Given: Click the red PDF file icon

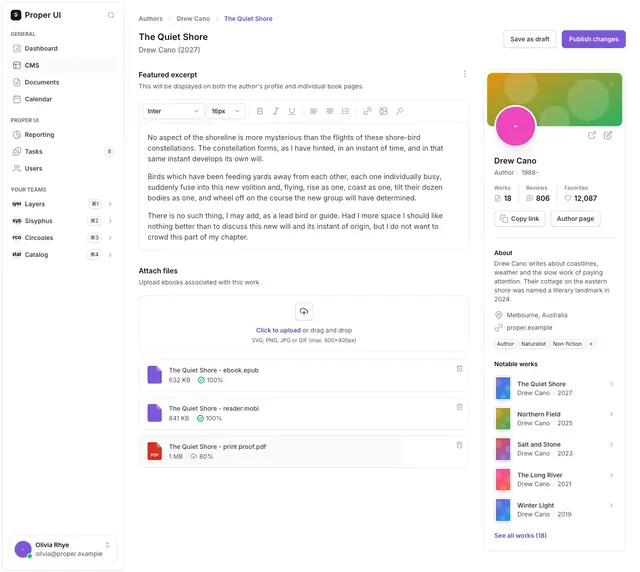Looking at the screenshot, I should pos(154,451).
